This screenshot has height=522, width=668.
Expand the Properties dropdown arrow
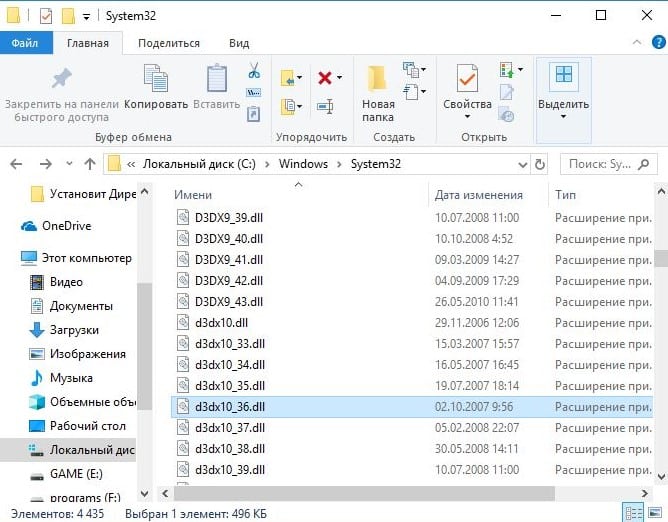point(467,116)
